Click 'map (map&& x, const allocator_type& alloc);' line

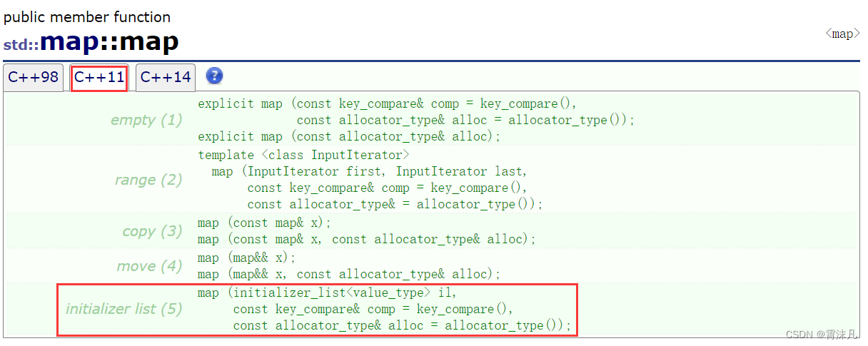pos(349,274)
